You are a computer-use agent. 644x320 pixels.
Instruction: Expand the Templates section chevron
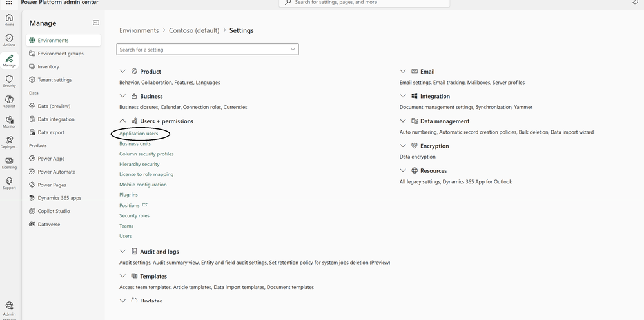(122, 277)
